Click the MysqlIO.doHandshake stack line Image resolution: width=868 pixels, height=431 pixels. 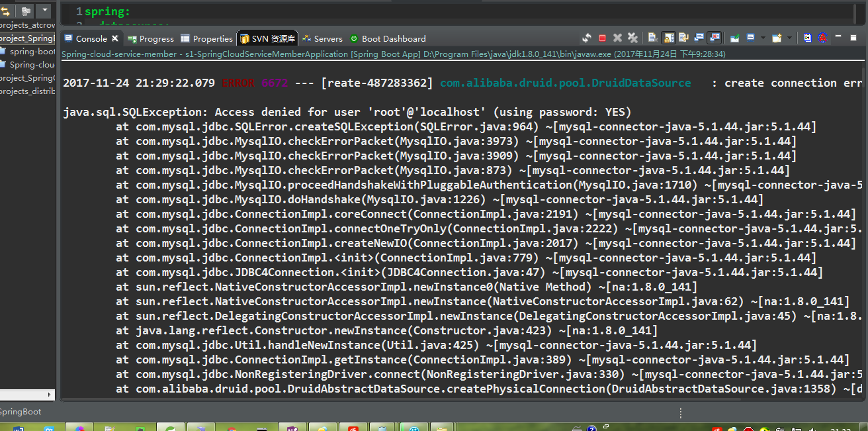click(440, 199)
